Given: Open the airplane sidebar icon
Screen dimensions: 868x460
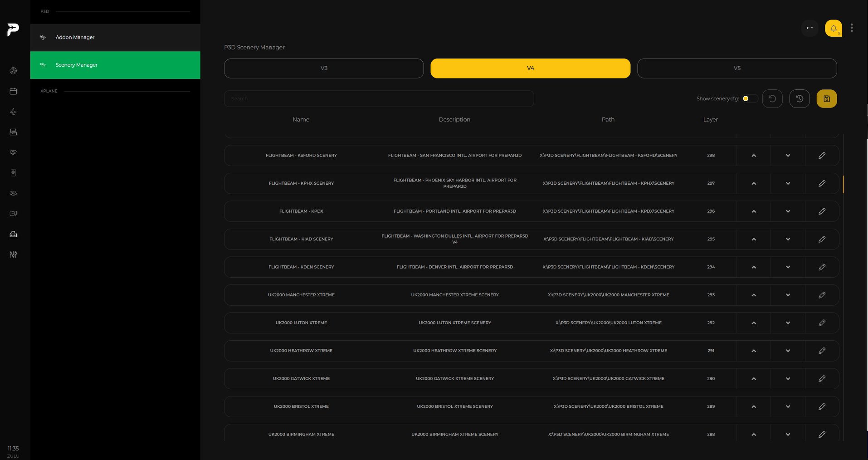Looking at the screenshot, I should (x=13, y=112).
